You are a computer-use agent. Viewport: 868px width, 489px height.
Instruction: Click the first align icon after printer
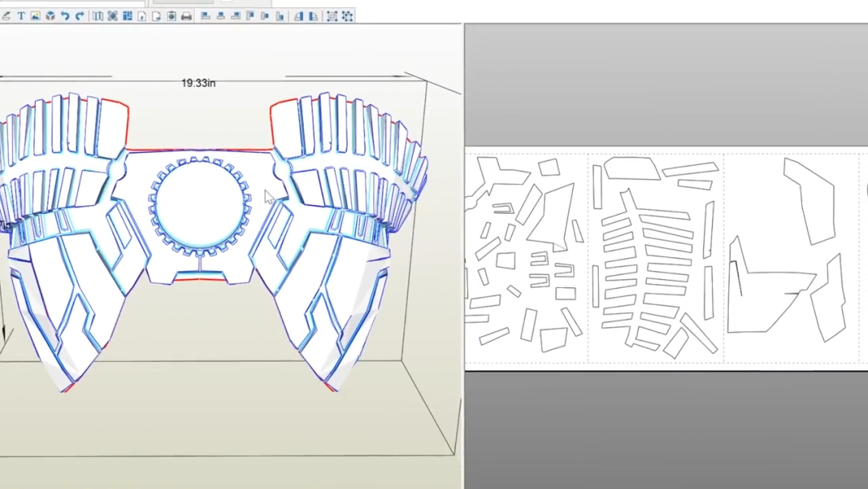[206, 16]
